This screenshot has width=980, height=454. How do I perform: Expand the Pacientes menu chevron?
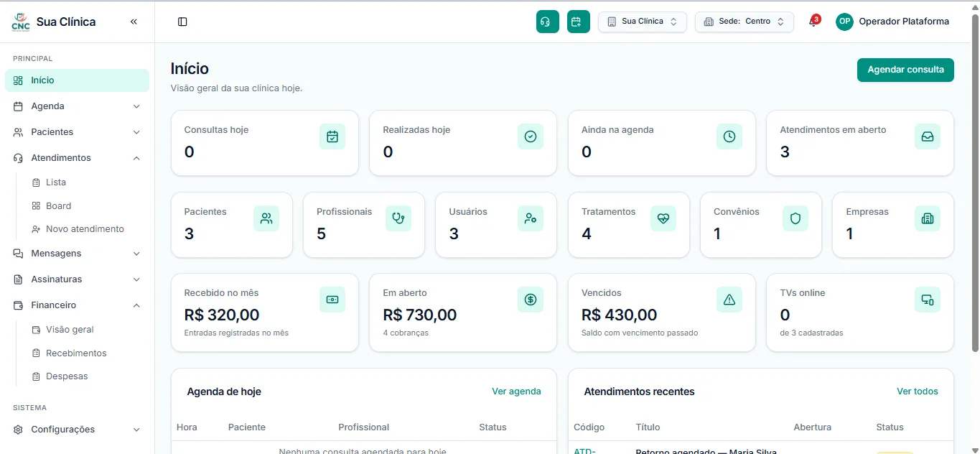coord(136,132)
